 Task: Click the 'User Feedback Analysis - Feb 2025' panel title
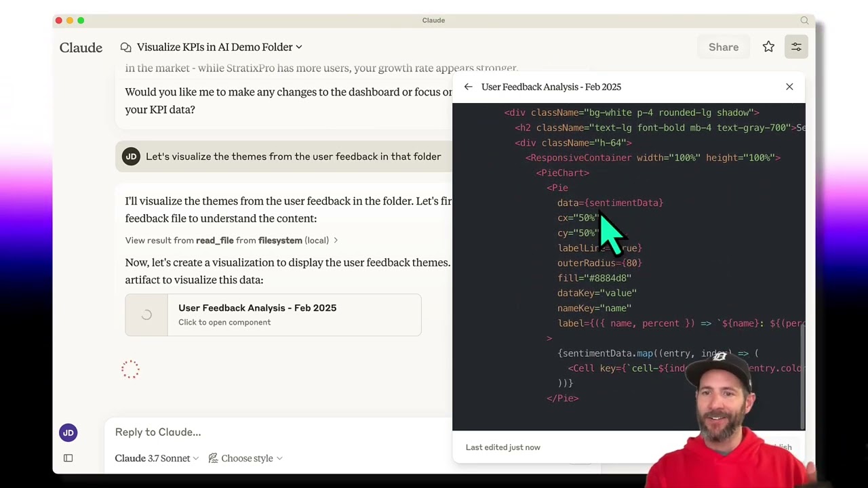point(551,87)
